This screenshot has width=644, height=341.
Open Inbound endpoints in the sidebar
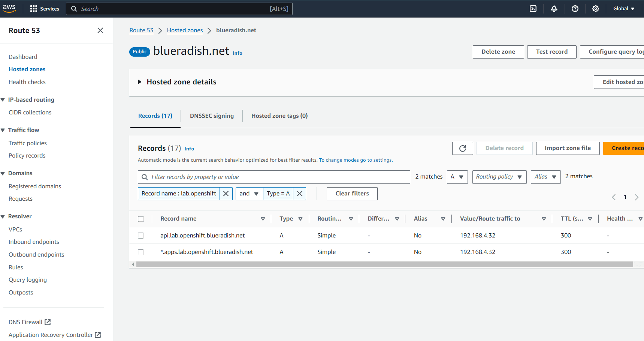tap(34, 242)
